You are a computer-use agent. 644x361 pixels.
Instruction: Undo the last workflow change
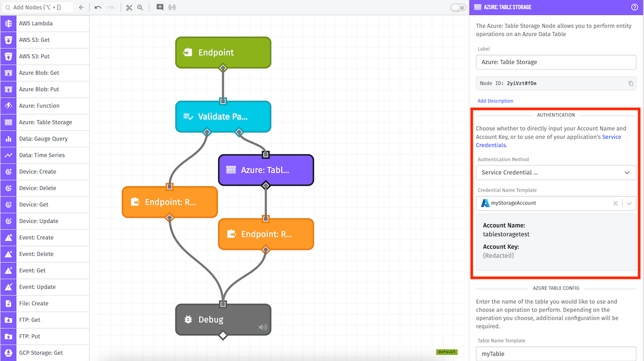coord(98,8)
